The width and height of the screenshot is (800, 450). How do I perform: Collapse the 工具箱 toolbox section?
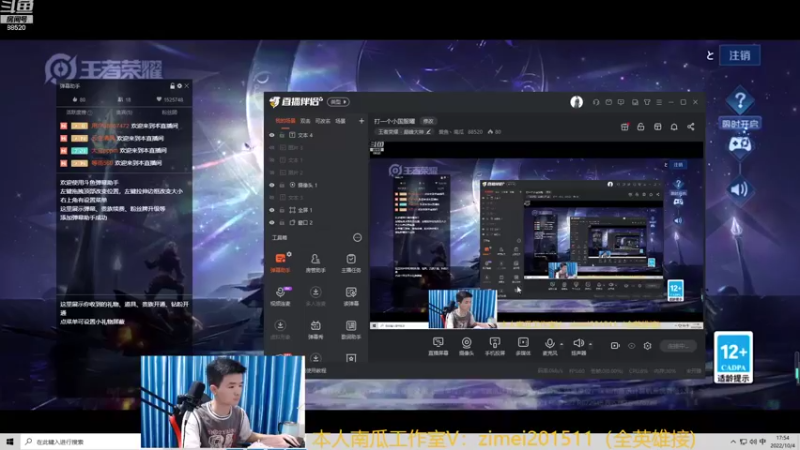click(357, 237)
